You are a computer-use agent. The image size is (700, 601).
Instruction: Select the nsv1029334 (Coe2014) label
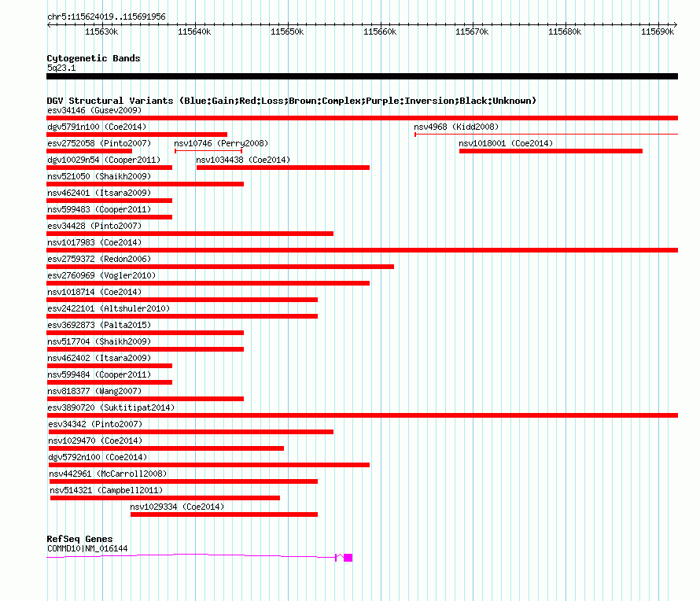(177, 507)
